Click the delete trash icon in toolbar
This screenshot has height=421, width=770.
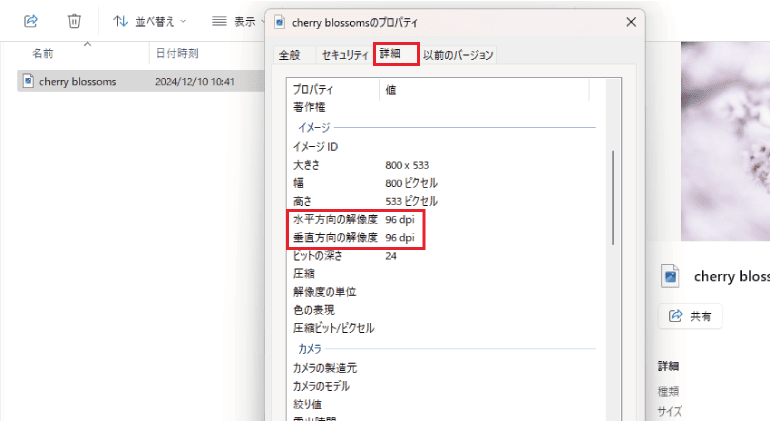coord(74,21)
